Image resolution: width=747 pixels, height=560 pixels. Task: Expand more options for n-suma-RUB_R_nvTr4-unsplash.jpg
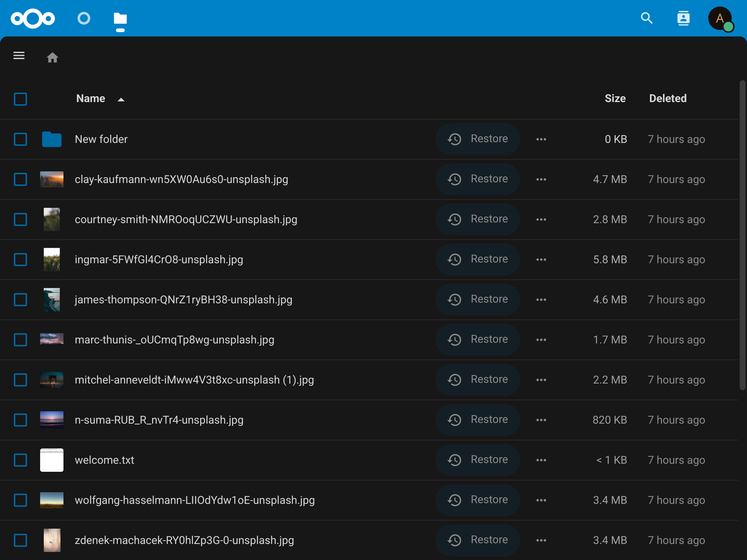[541, 420]
